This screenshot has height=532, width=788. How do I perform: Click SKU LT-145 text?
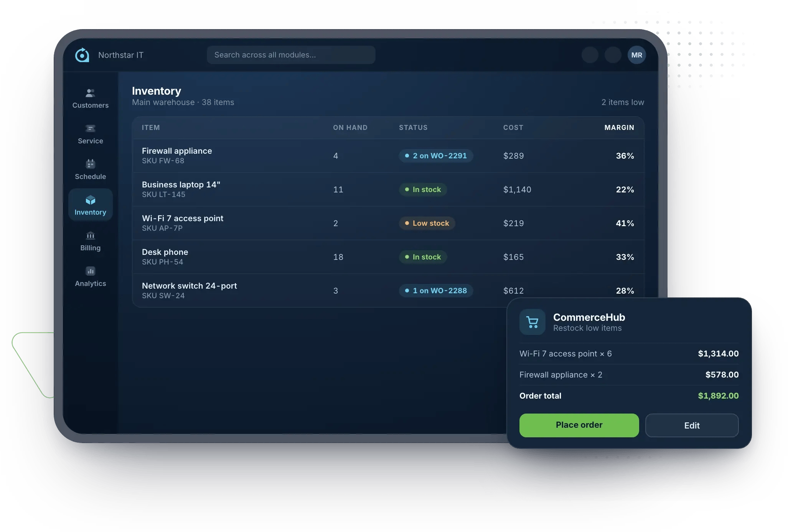163,195
